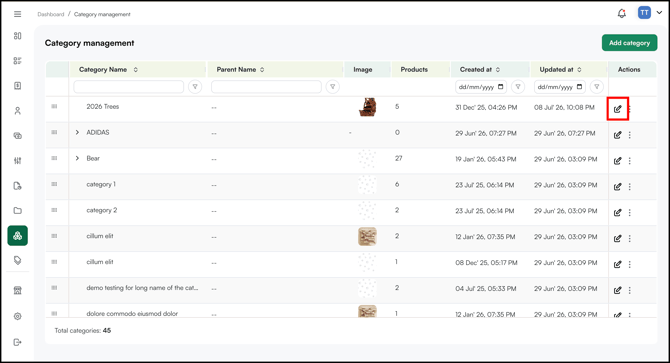Click the Parent Name filter funnel icon
The image size is (670, 363).
pos(332,87)
